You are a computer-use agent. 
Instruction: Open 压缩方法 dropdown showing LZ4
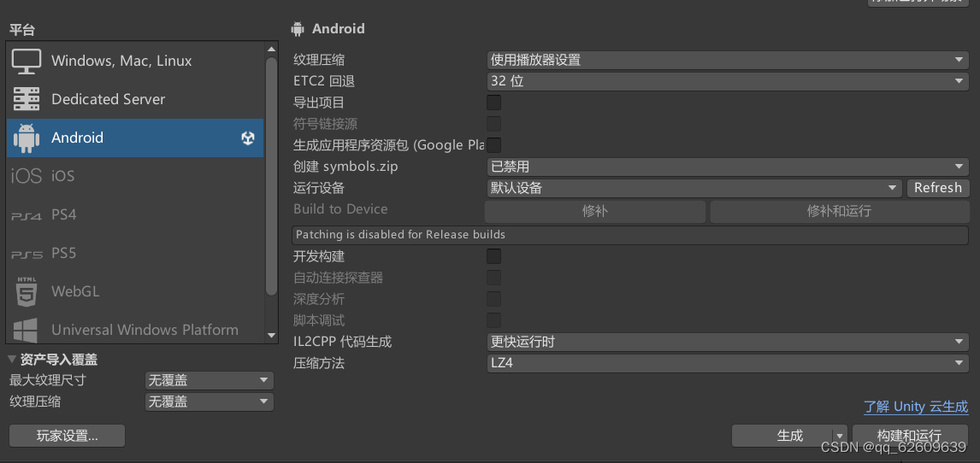[728, 363]
